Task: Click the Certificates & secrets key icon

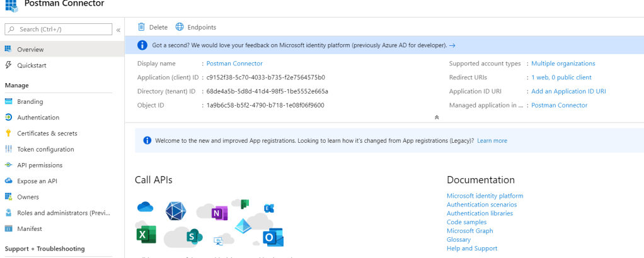Action: coord(9,133)
